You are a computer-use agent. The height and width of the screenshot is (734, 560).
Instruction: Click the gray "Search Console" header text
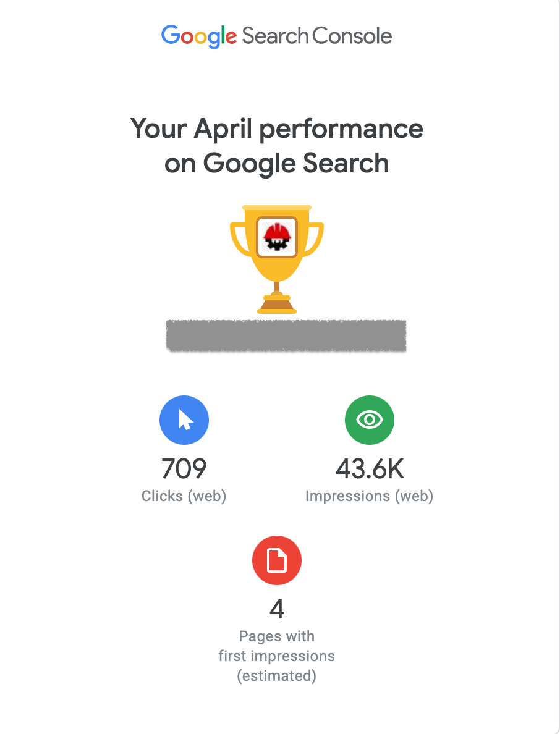[317, 36]
